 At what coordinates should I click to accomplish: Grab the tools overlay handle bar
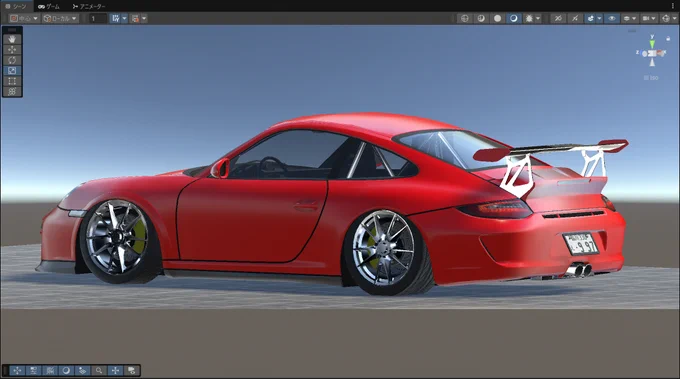[12, 30]
